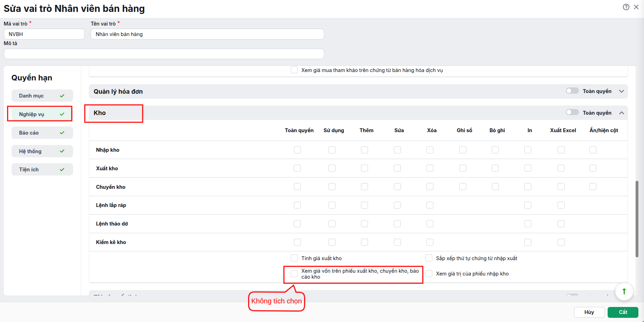
Task: Click the green Cất save button
Action: coord(623,312)
